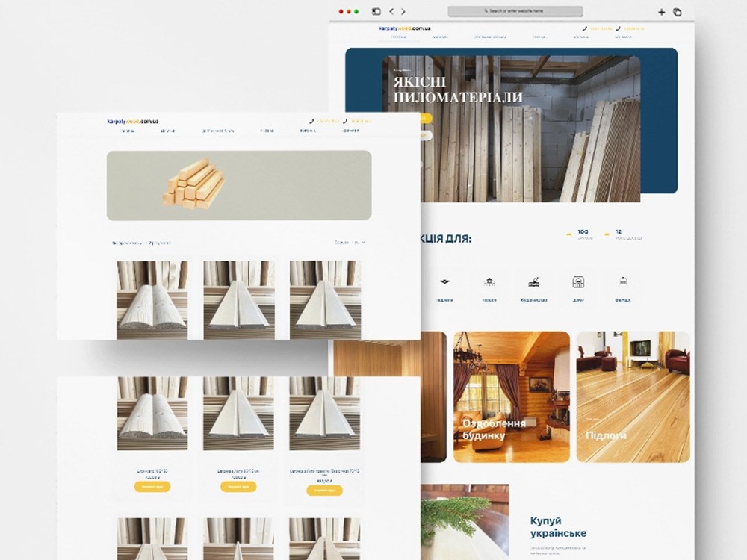Open the right lining board product photo in catalog window
The width and height of the screenshot is (747, 560).
pyautogui.click(x=325, y=300)
